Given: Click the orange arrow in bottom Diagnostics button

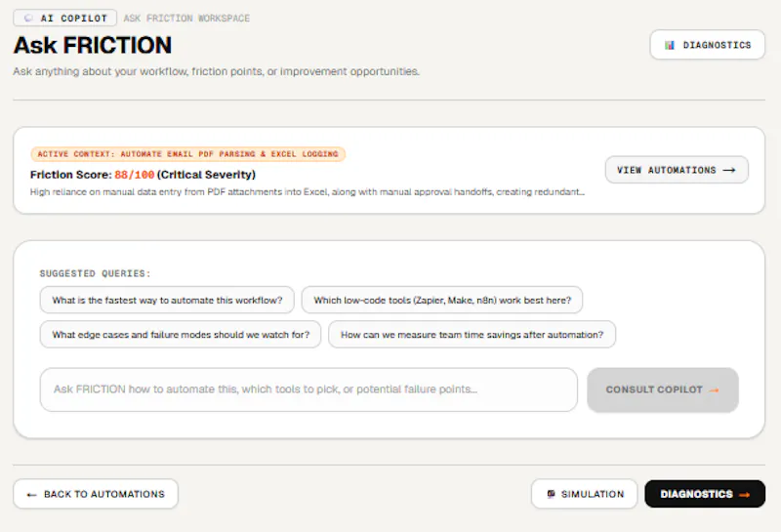Looking at the screenshot, I should pyautogui.click(x=745, y=494).
